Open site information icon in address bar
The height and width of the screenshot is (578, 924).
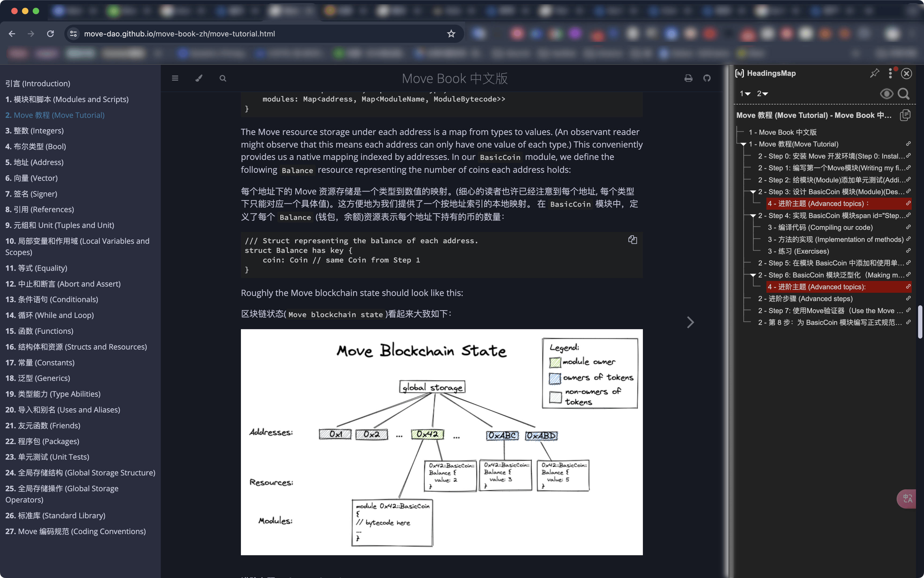[73, 34]
